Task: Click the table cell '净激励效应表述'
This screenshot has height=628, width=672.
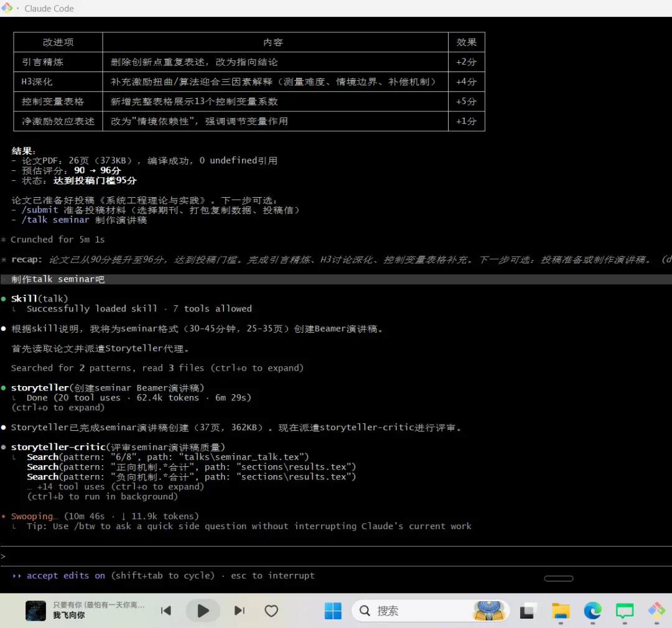Action: tap(58, 121)
